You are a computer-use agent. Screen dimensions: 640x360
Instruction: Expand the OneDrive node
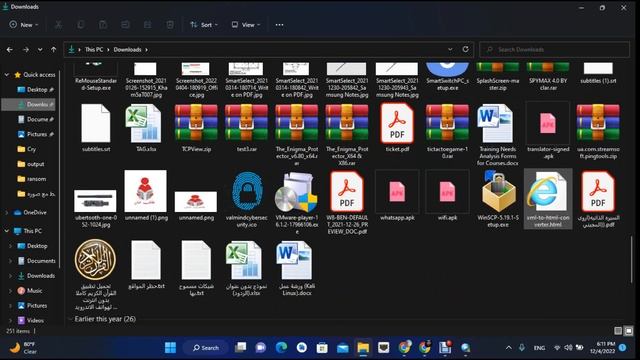click(x=7, y=213)
